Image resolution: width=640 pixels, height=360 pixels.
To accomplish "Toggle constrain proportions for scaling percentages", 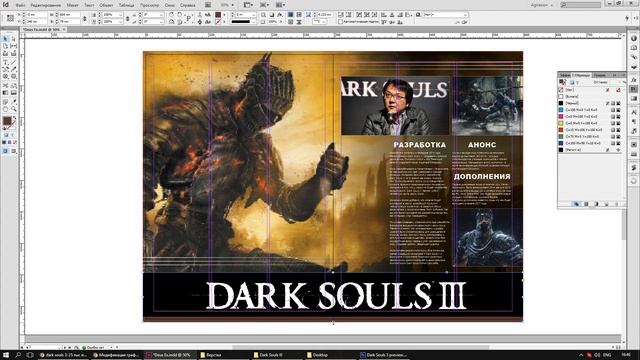I will [x=127, y=18].
